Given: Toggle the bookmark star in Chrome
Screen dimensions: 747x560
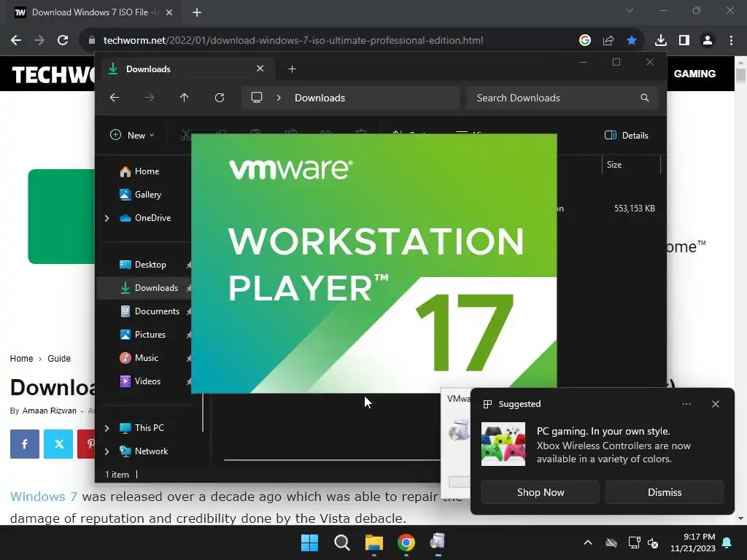Looking at the screenshot, I should [632, 41].
